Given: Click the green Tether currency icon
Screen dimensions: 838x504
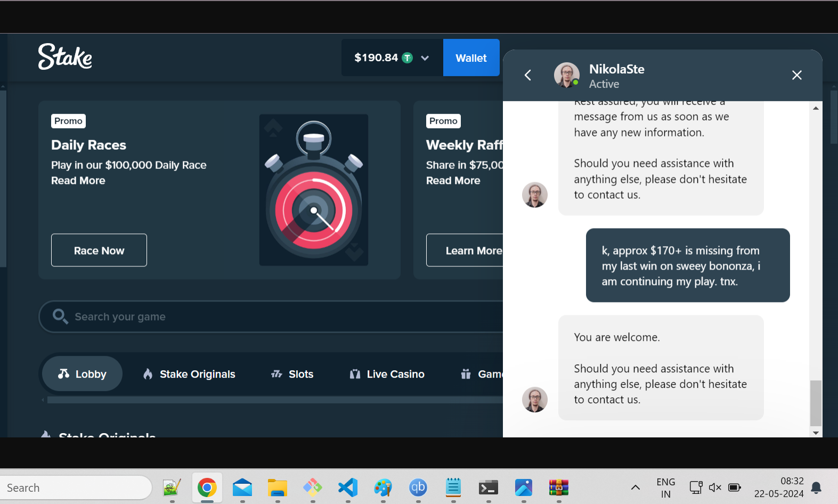Looking at the screenshot, I should tap(408, 58).
